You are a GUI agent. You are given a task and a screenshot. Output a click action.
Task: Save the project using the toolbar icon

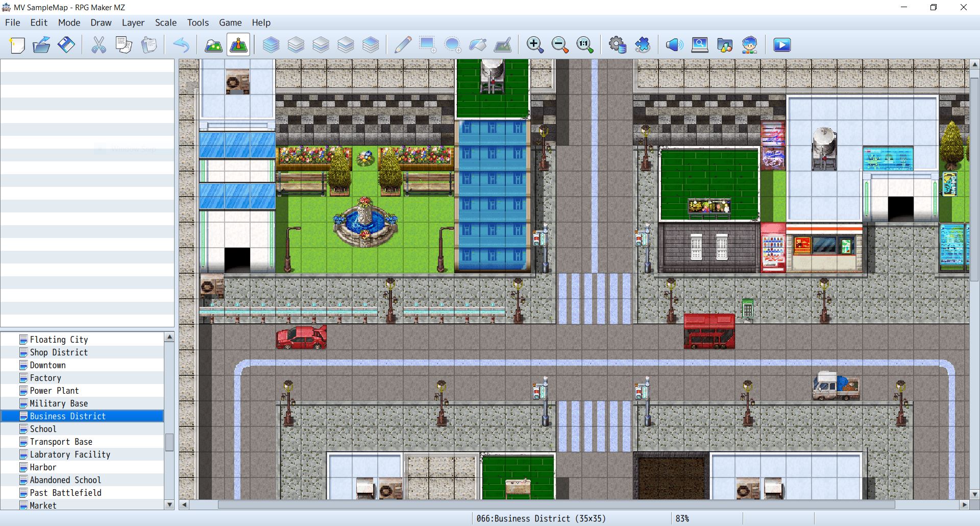pyautogui.click(x=66, y=45)
